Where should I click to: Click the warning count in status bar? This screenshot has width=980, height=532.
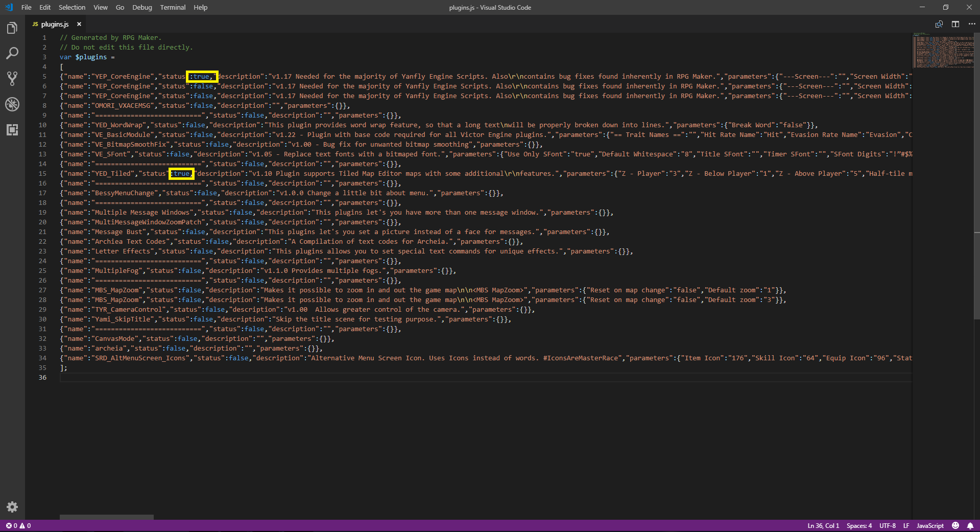coord(26,526)
